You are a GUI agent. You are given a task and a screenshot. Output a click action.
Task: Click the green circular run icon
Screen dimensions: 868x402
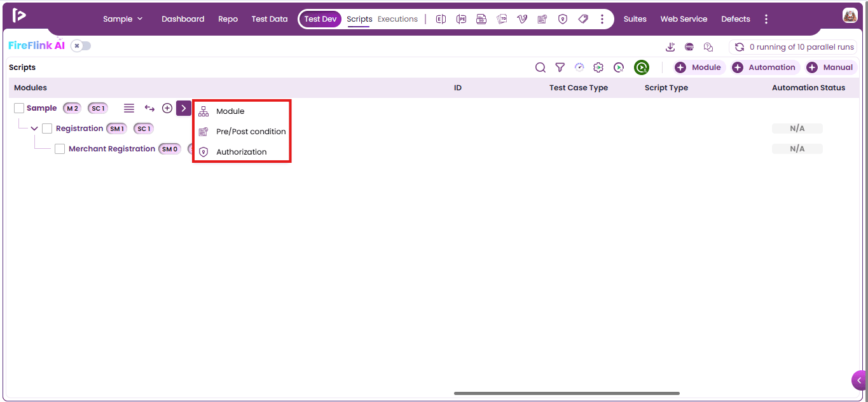tap(642, 67)
